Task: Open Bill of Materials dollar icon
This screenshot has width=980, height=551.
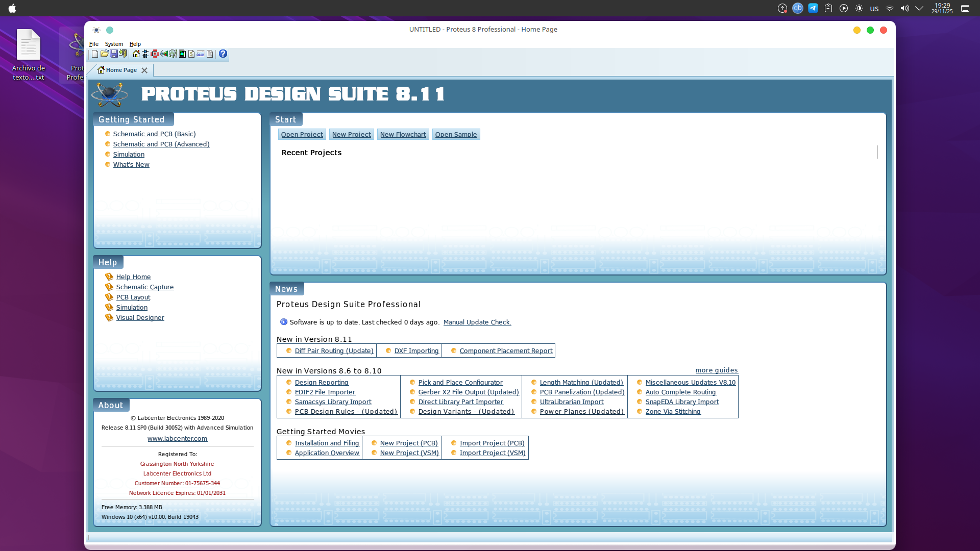Action: (191, 54)
